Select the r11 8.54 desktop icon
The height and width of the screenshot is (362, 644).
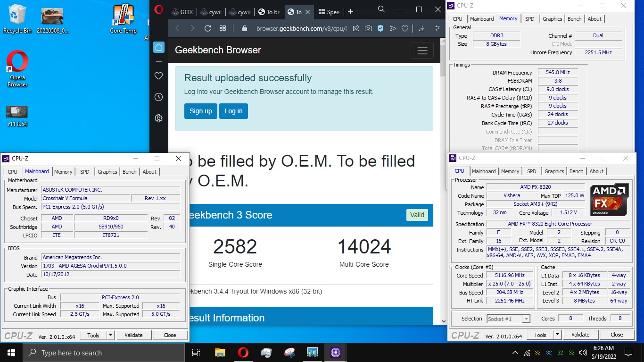(17, 116)
